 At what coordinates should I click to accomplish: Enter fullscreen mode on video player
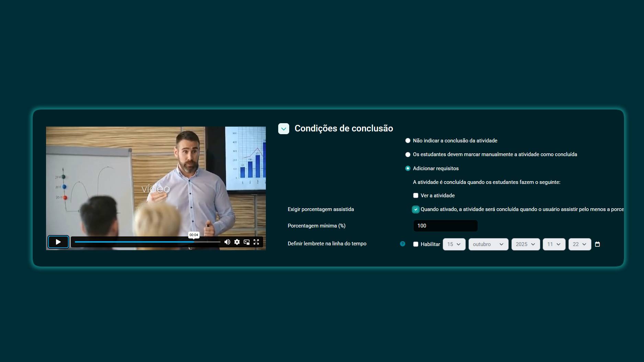[x=256, y=242]
